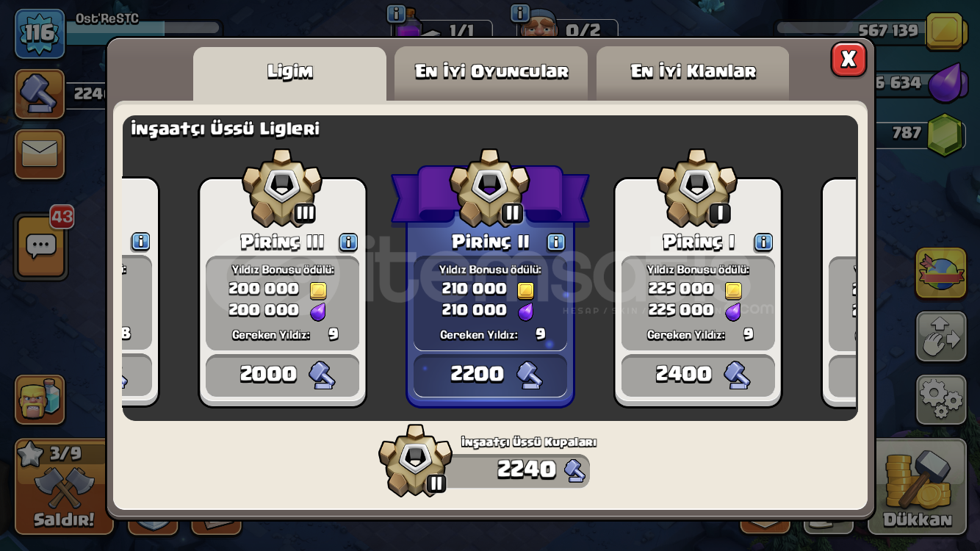This screenshot has height=551, width=980.
Task: Open the chat speech-bubble with 43 notifications
Action: pos(41,246)
